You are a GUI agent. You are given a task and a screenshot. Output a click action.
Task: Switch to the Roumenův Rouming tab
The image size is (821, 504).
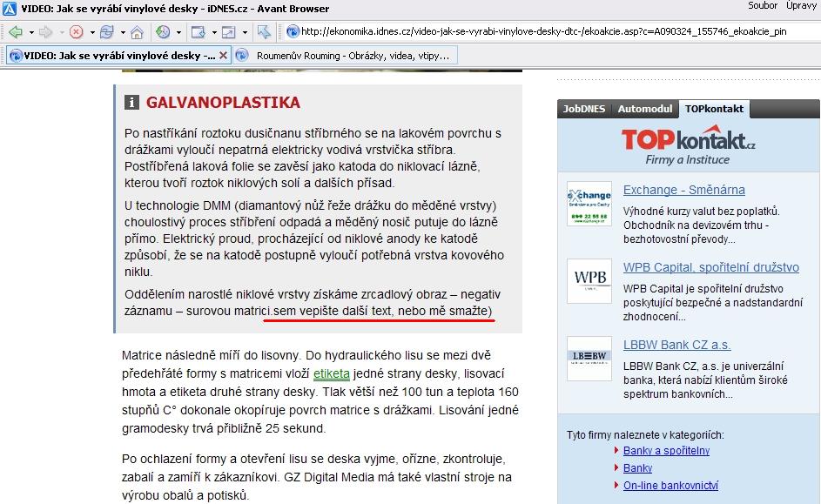[x=346, y=55]
